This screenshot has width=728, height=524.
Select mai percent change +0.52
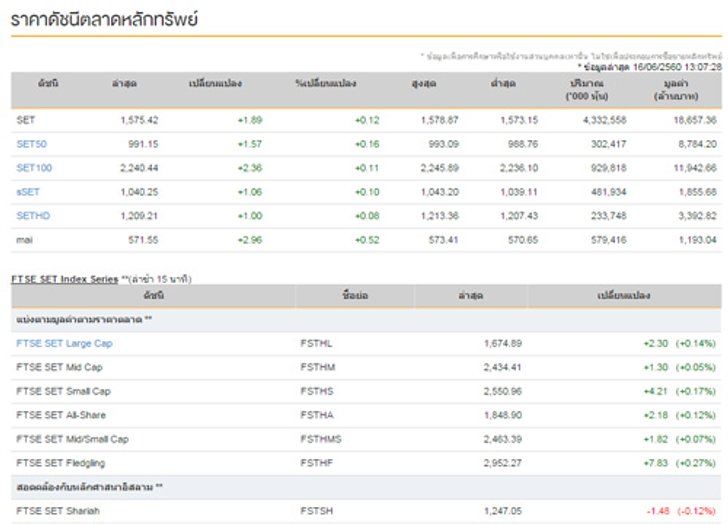coord(367,240)
